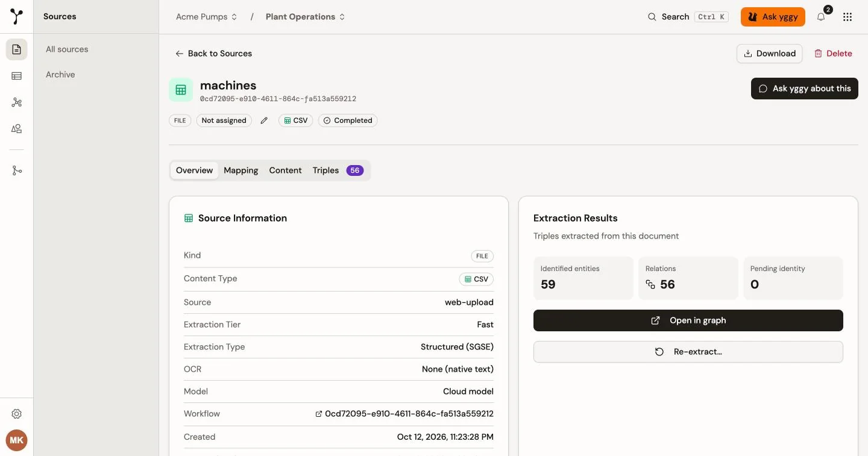Expand the Acme Pumps organization switcher
The width and height of the screenshot is (868, 456).
tap(207, 17)
